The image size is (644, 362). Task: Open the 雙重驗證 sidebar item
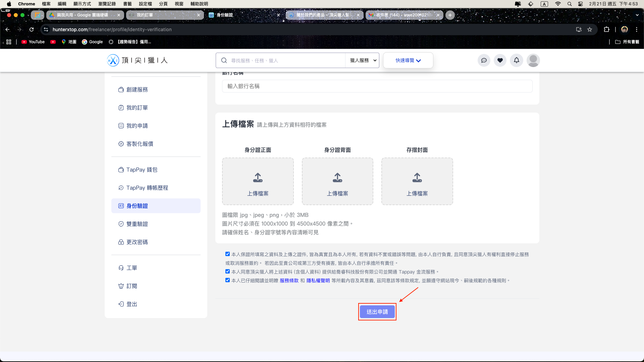(137, 224)
